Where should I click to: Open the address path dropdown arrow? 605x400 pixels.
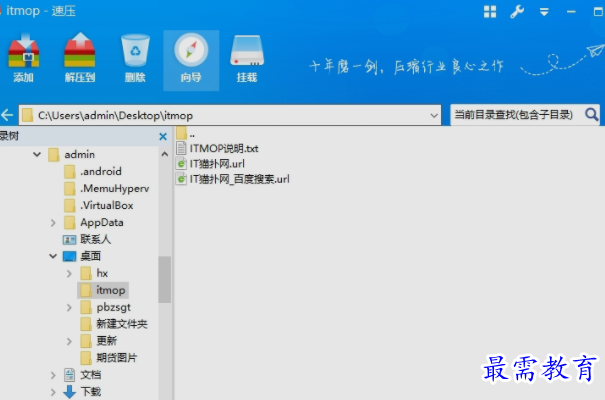coord(434,115)
